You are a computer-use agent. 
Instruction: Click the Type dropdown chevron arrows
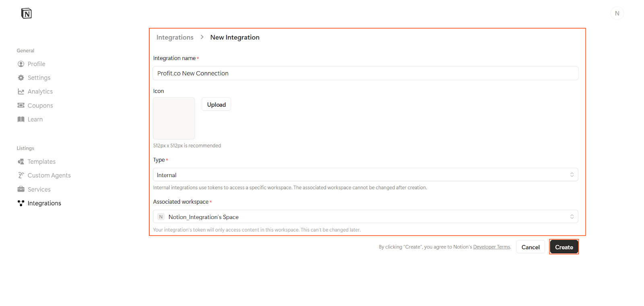pos(572,175)
